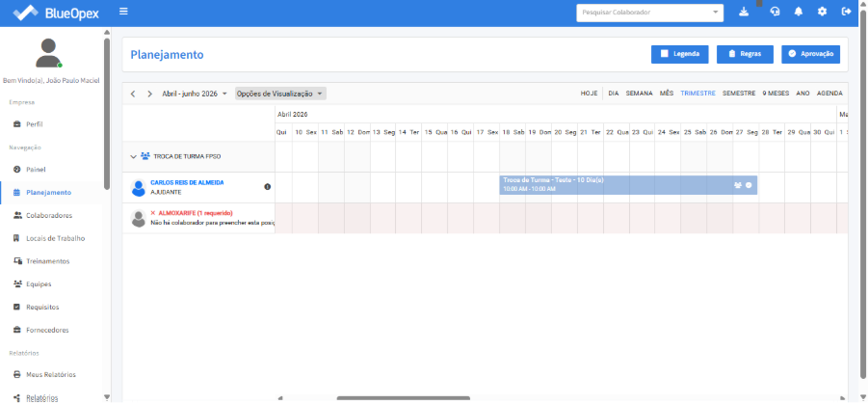Click the info icon beside Carlos Reis

point(268,187)
